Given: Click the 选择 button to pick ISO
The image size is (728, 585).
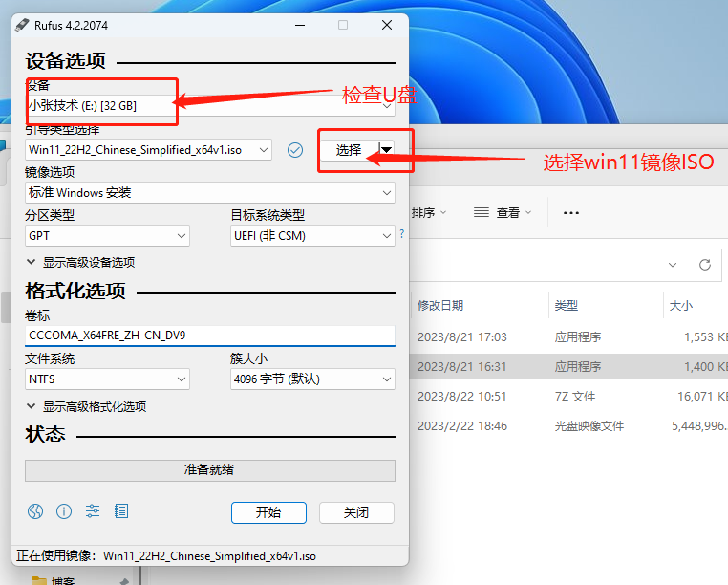Looking at the screenshot, I should click(349, 150).
